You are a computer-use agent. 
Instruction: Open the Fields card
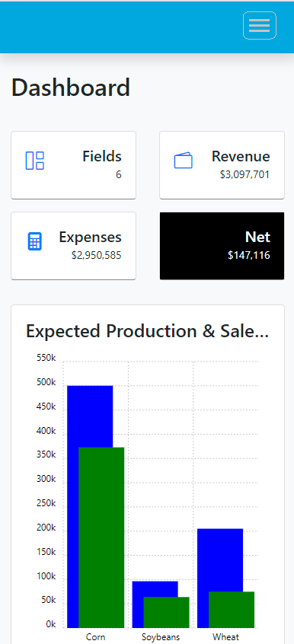tap(73, 165)
